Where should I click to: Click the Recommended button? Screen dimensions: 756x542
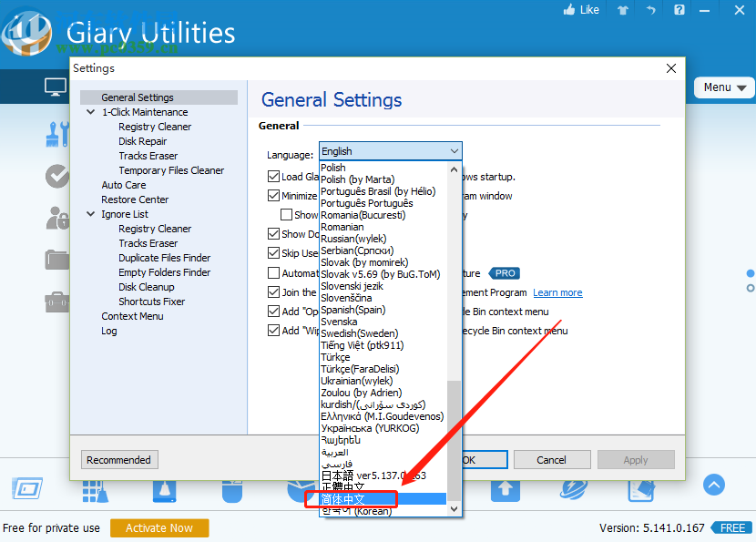coord(119,460)
